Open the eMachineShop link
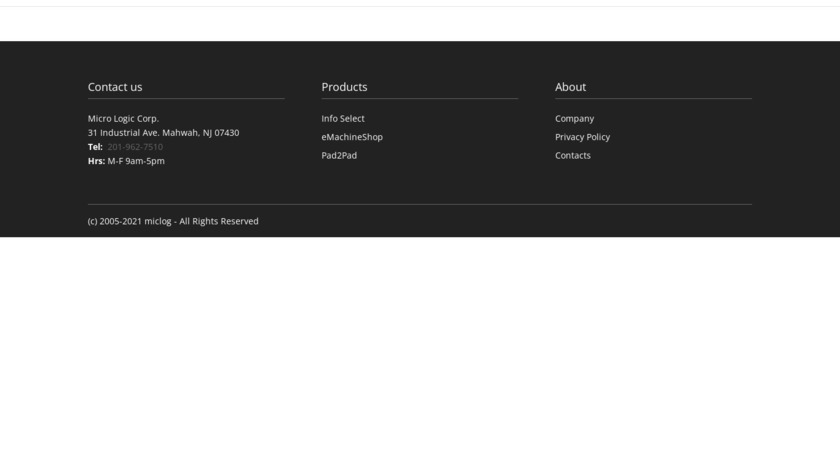 click(x=352, y=137)
